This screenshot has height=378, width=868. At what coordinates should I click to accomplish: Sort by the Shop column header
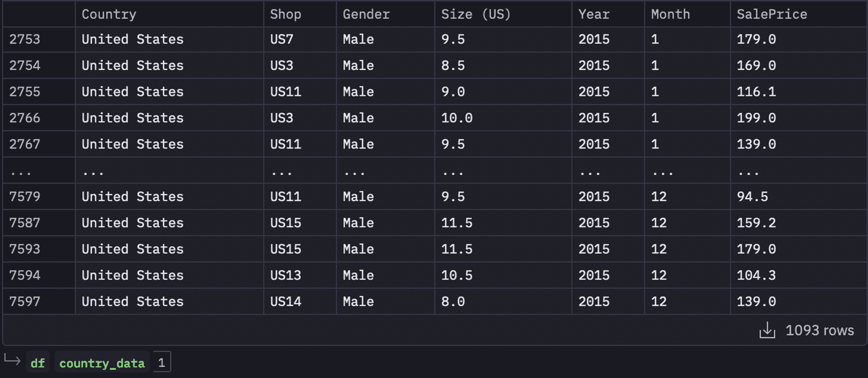pyautogui.click(x=286, y=14)
